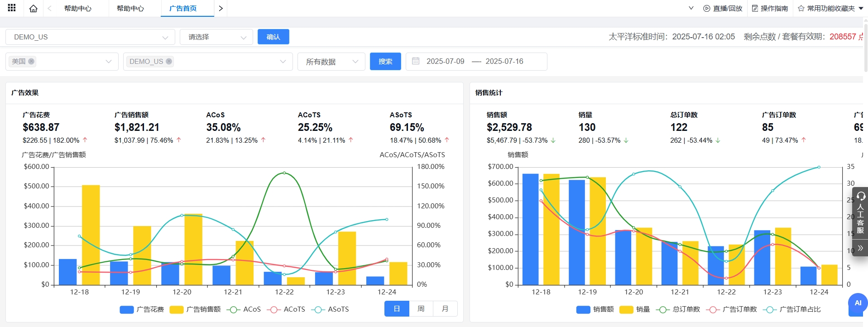Image resolution: width=868 pixels, height=327 pixels.
Task: Open the apps grid menu icon
Action: point(12,8)
